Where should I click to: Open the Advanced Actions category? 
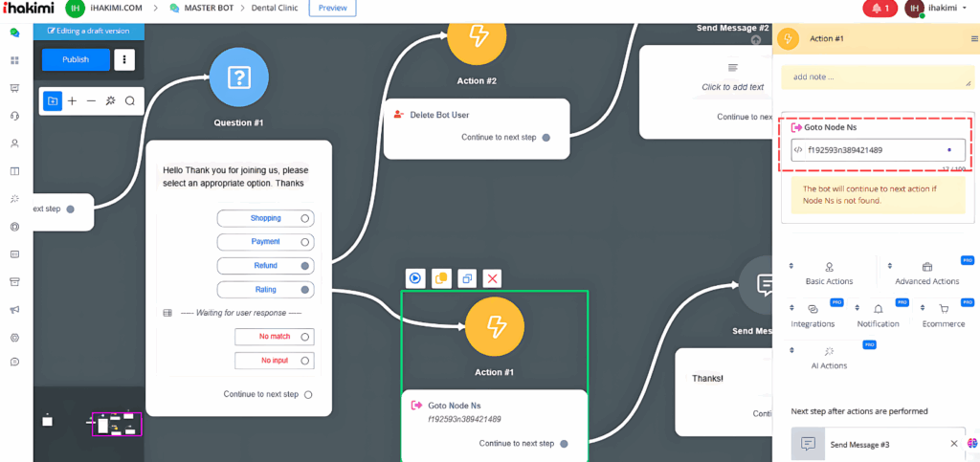pyautogui.click(x=926, y=274)
